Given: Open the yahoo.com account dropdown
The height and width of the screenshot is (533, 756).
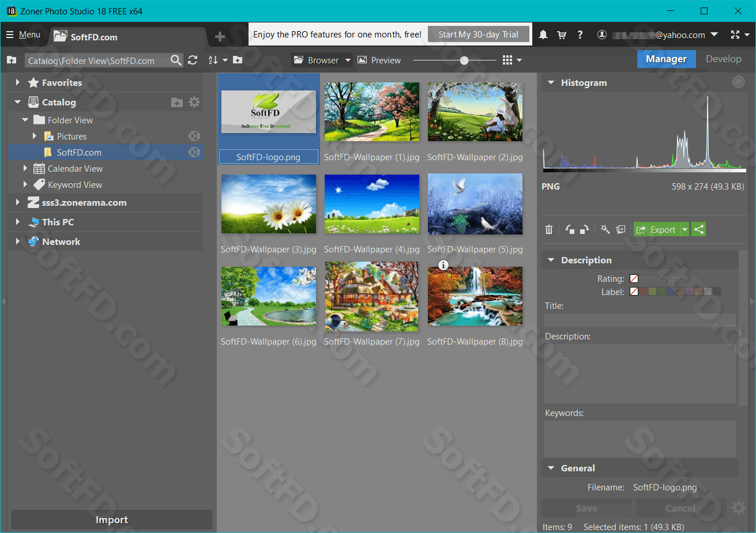Looking at the screenshot, I should pyautogui.click(x=657, y=35).
